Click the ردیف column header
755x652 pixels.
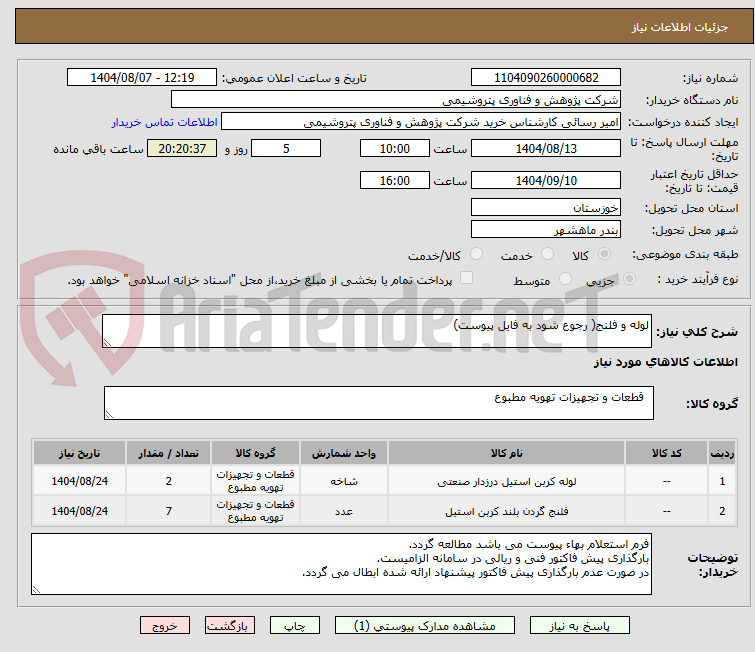[x=722, y=453]
